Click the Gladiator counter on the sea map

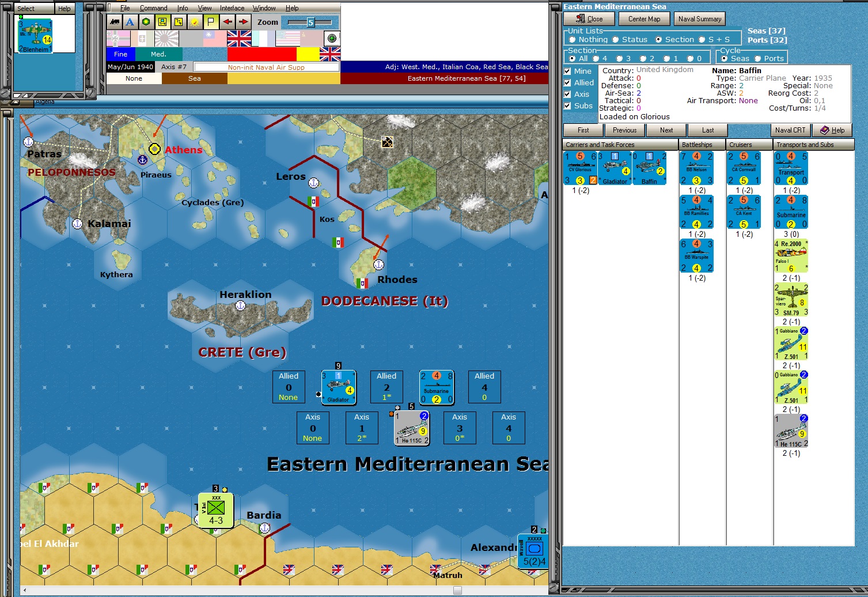[x=339, y=387]
